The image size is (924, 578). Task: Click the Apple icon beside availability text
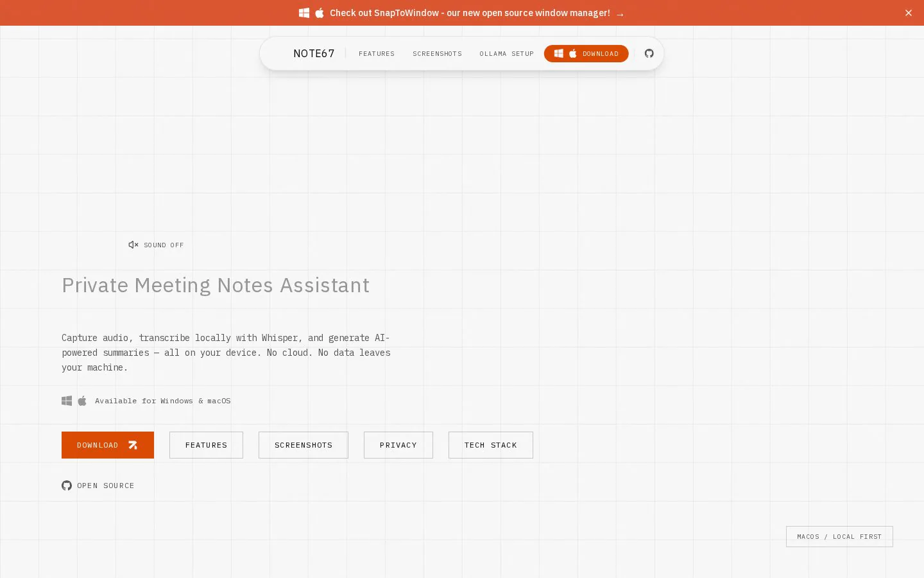pos(82,401)
